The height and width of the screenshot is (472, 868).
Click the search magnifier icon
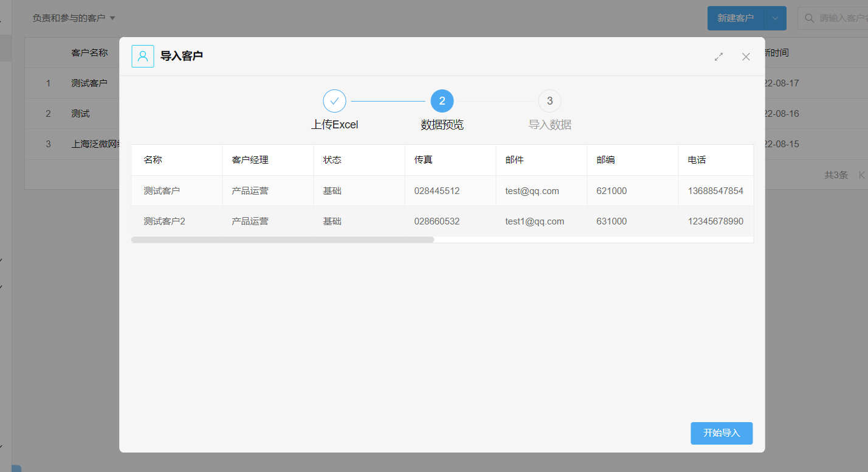[809, 18]
